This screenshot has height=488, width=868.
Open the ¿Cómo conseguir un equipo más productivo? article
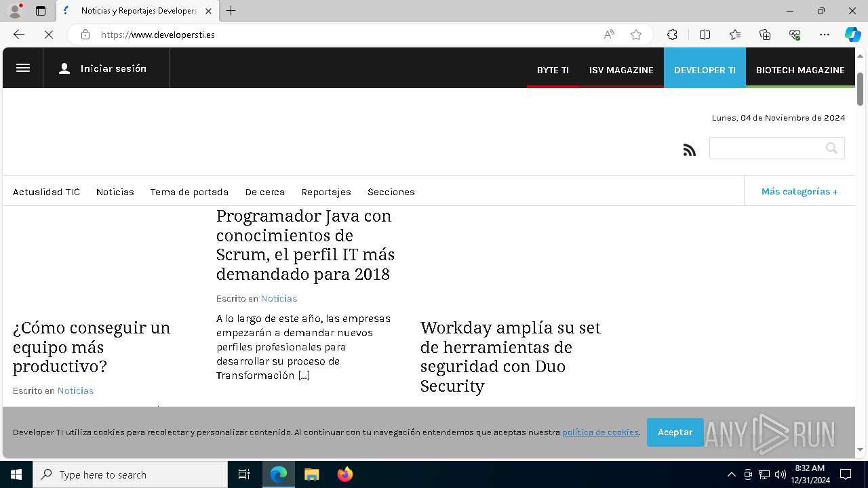pyautogui.click(x=92, y=347)
